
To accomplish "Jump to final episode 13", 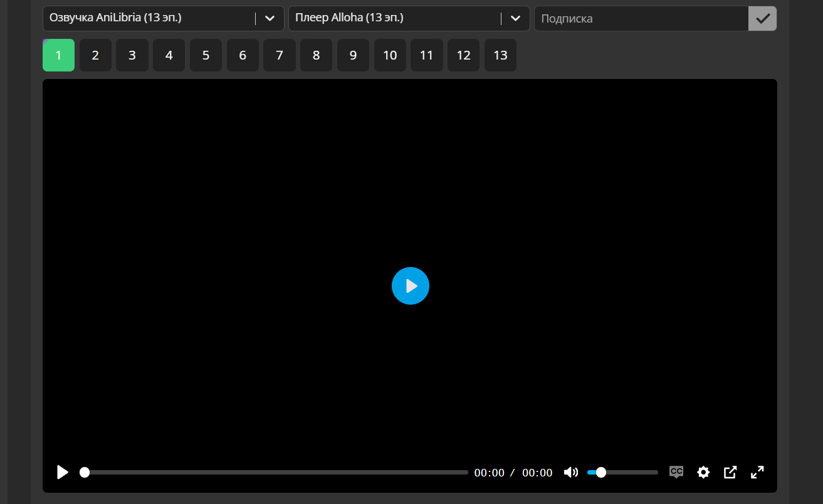I will coord(500,55).
